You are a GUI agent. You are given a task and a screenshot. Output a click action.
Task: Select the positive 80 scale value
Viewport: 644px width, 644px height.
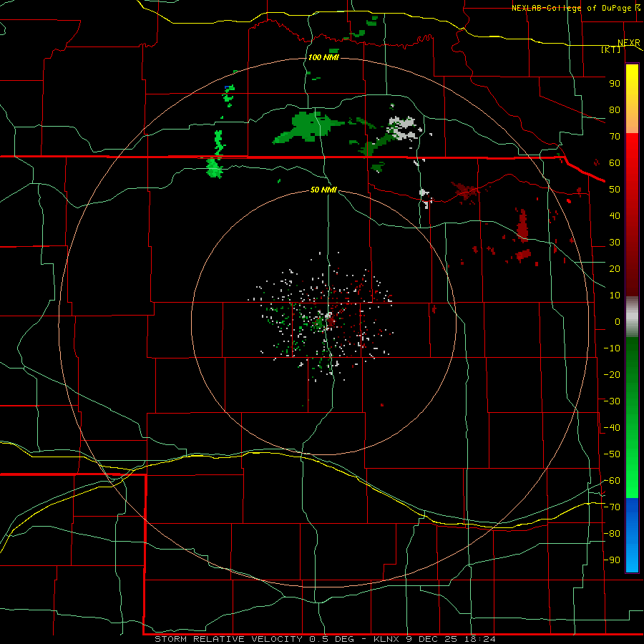point(615,110)
